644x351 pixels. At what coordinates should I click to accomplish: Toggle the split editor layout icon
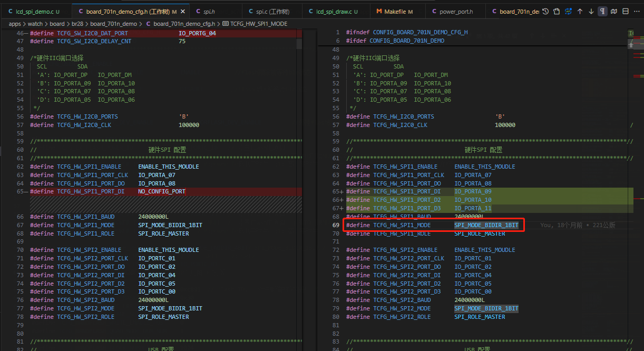pyautogui.click(x=626, y=11)
